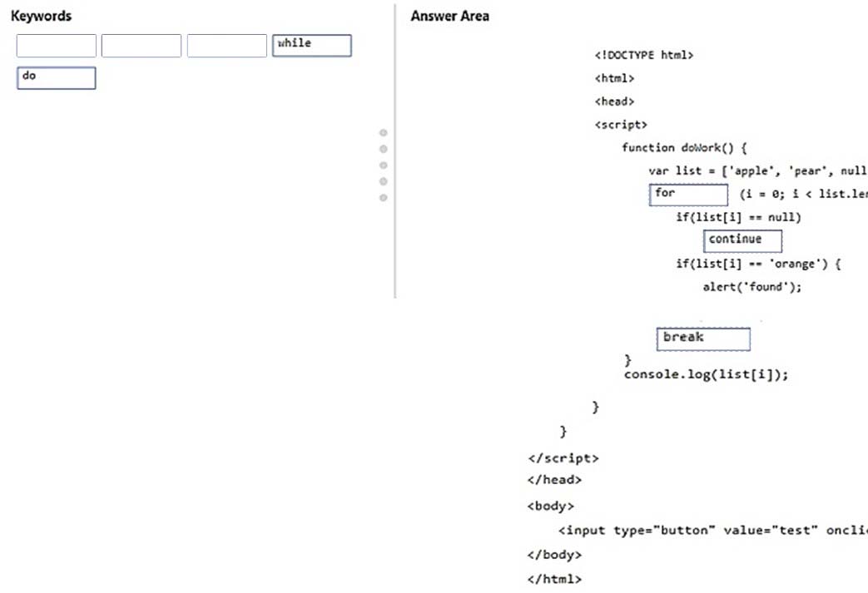Click the "function doWork() {" line
This screenshot has width=868, height=593.
pyautogui.click(x=684, y=148)
